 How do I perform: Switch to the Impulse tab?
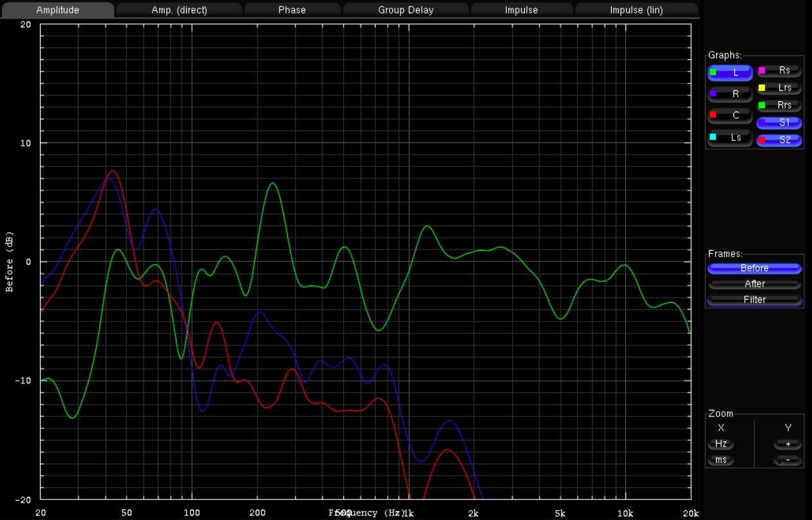tap(522, 10)
